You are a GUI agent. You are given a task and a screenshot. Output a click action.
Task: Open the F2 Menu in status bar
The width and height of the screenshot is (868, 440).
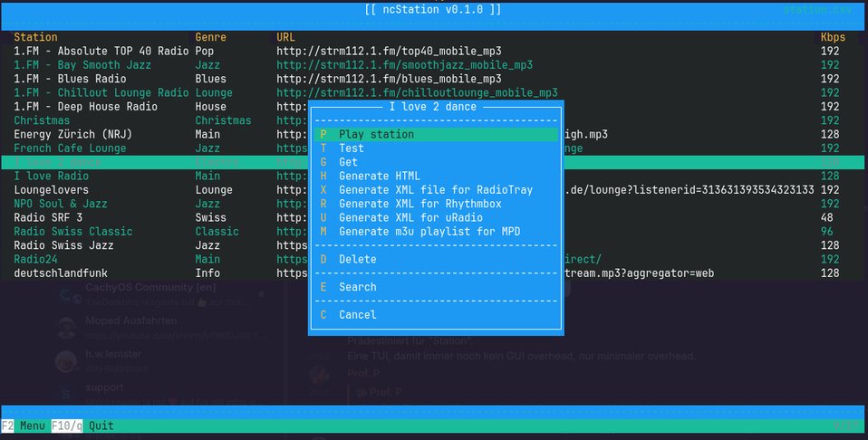point(23,426)
